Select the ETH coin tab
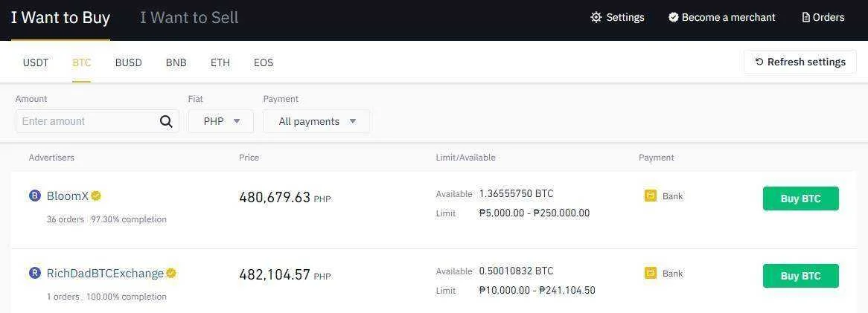The height and width of the screenshot is (313, 868). [220, 62]
